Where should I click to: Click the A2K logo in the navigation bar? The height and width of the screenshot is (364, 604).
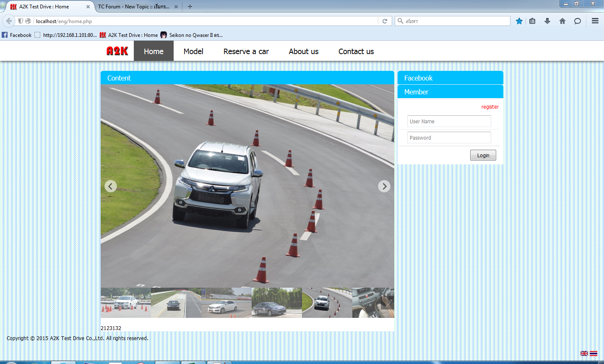[117, 51]
